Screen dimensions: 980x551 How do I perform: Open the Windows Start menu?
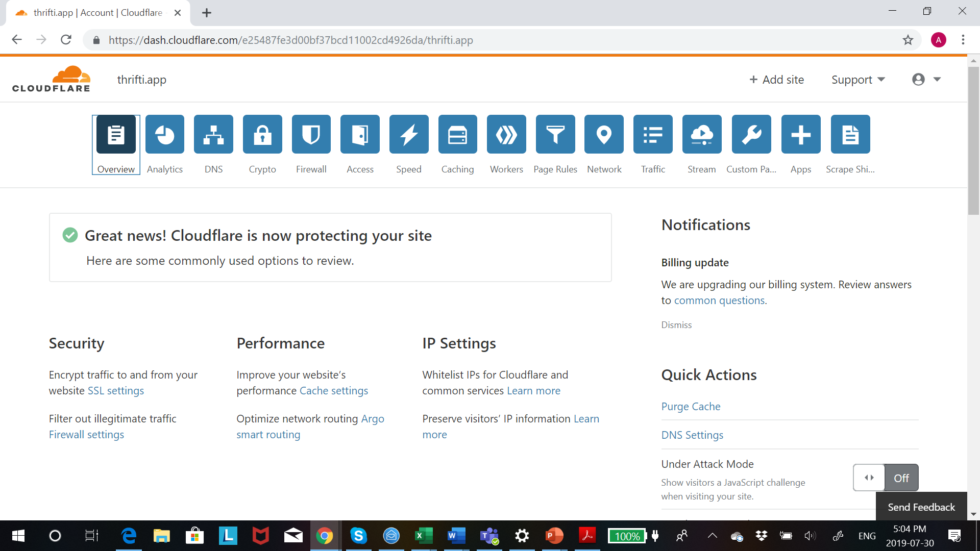point(18,536)
